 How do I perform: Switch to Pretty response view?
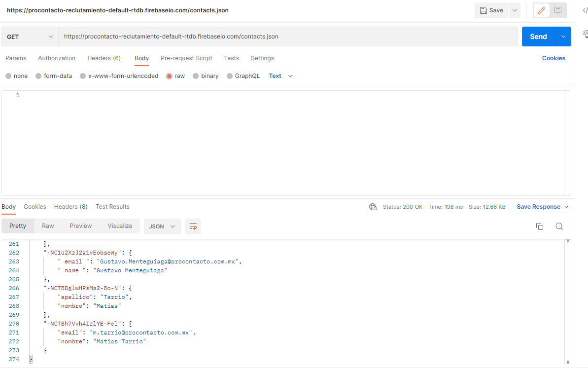pyautogui.click(x=18, y=226)
